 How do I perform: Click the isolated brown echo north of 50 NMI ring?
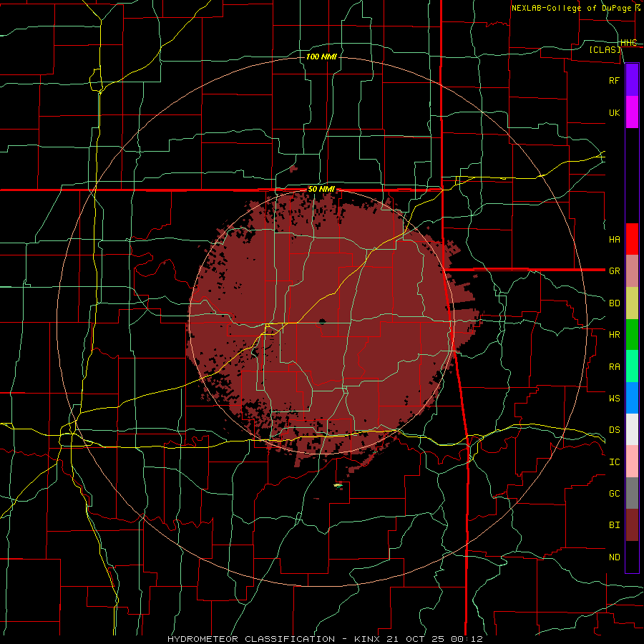pyautogui.click(x=293, y=168)
